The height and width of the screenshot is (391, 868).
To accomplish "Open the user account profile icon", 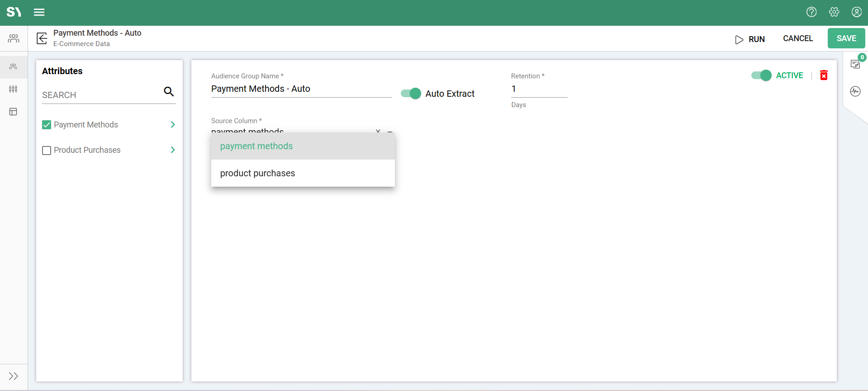I will pyautogui.click(x=856, y=12).
